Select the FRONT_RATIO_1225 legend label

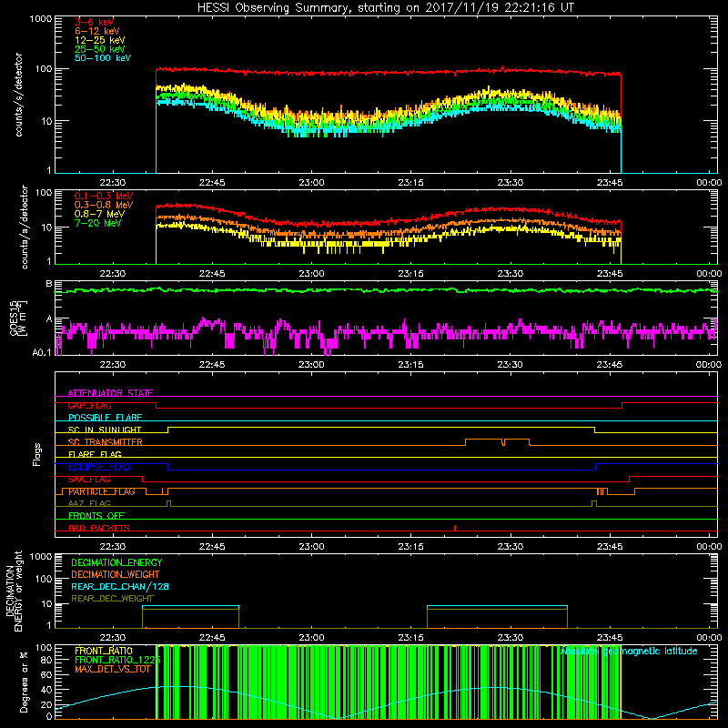click(x=117, y=660)
